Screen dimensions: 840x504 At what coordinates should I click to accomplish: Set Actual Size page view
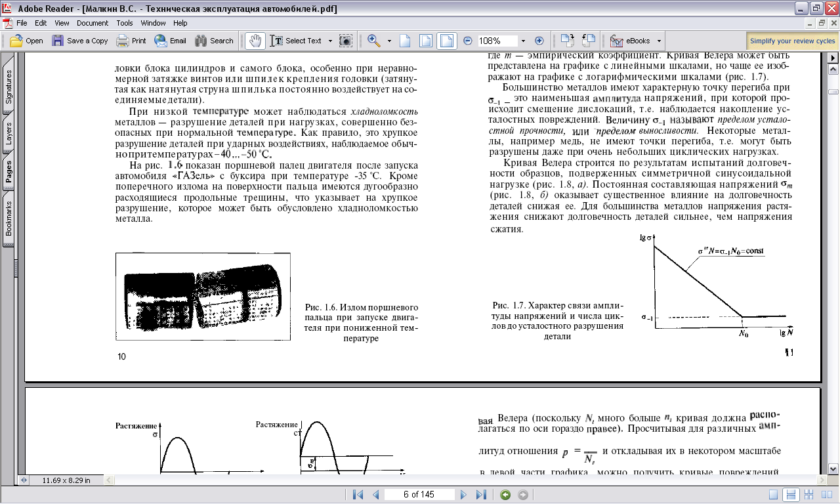pos(406,41)
